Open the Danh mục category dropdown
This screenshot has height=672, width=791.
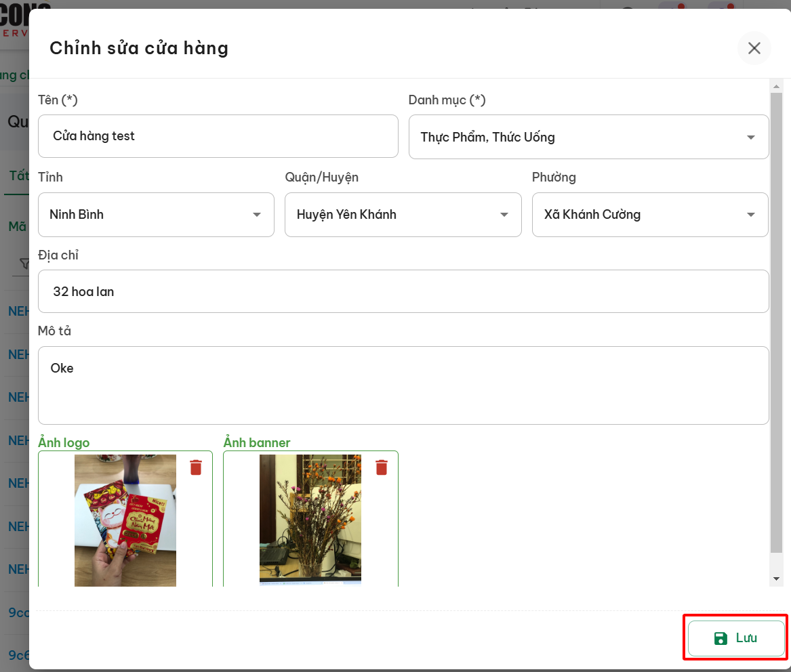pos(588,138)
